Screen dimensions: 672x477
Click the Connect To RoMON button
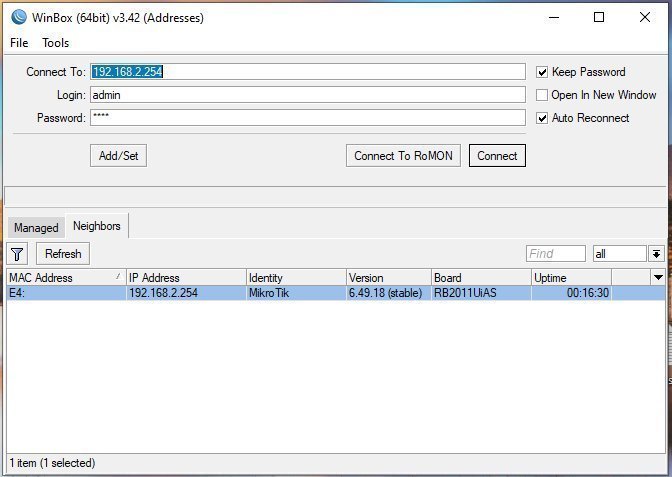pos(403,156)
